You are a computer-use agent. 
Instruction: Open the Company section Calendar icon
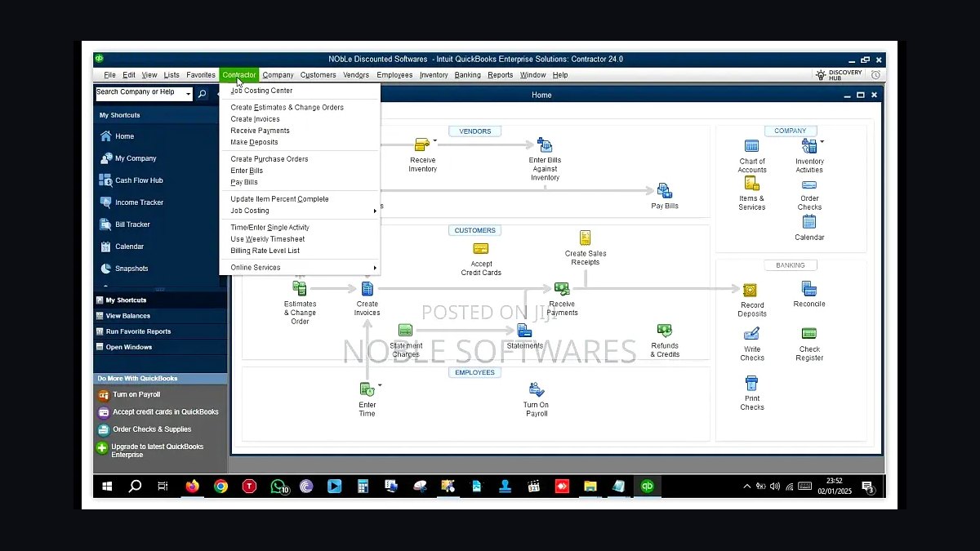(x=808, y=222)
